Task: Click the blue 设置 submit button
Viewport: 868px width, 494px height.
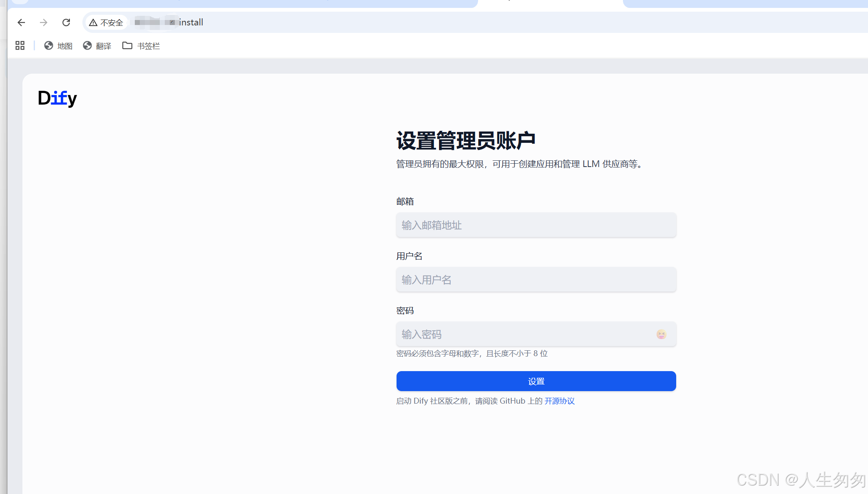Action: pyautogui.click(x=536, y=381)
